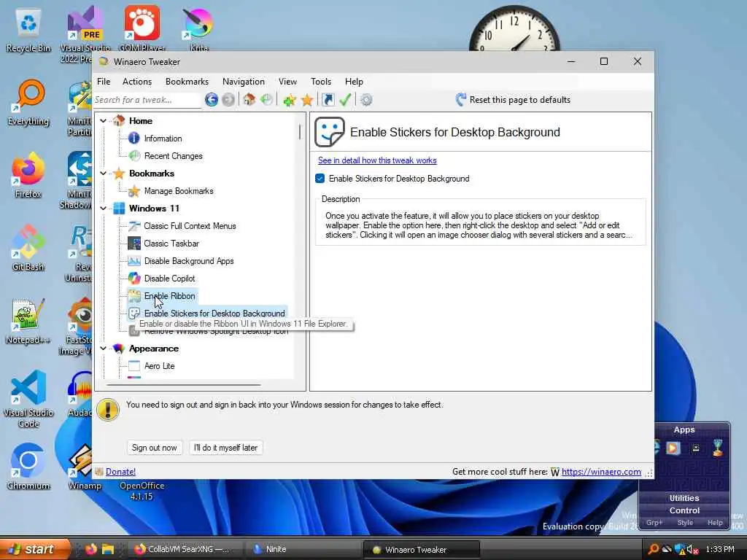Select Aero Lite tree item
Screen dimensions: 747x560
[x=159, y=366]
